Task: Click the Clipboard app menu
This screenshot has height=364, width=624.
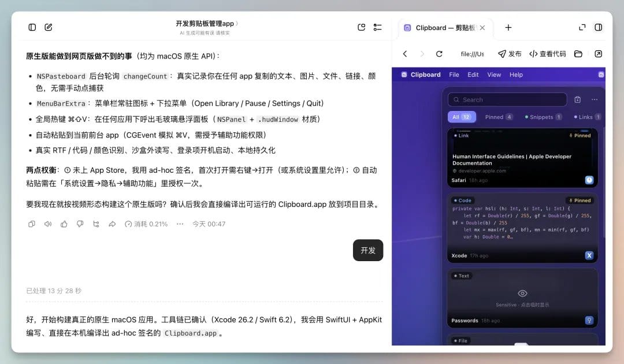Action: [425, 75]
